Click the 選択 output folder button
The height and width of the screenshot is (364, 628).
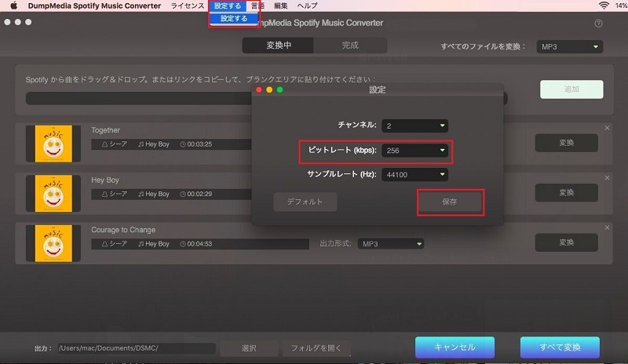[x=249, y=348]
